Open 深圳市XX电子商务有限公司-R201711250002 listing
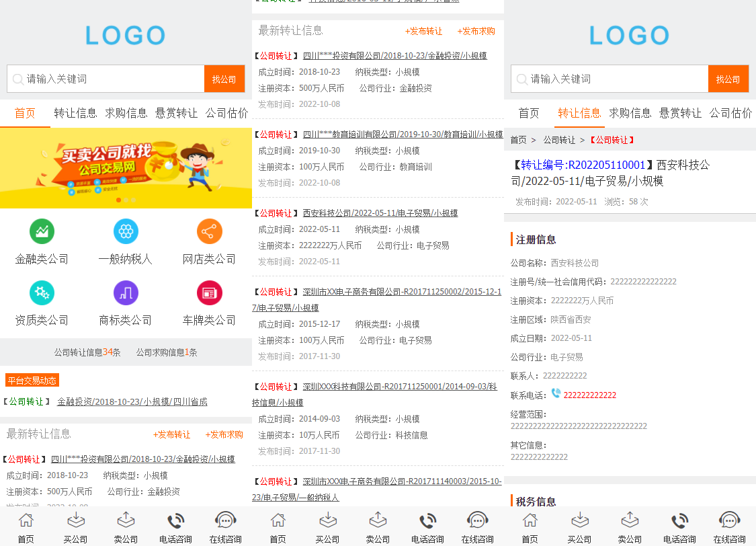756x546 pixels. (x=377, y=299)
